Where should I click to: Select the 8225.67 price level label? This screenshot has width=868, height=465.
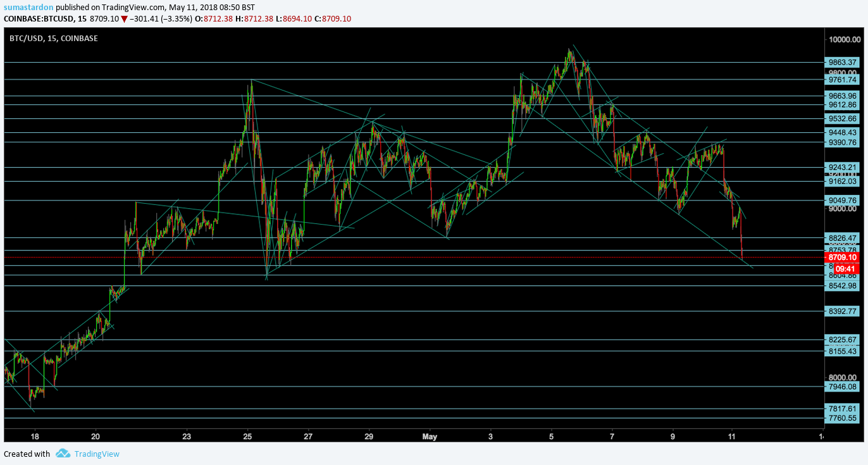coord(843,340)
